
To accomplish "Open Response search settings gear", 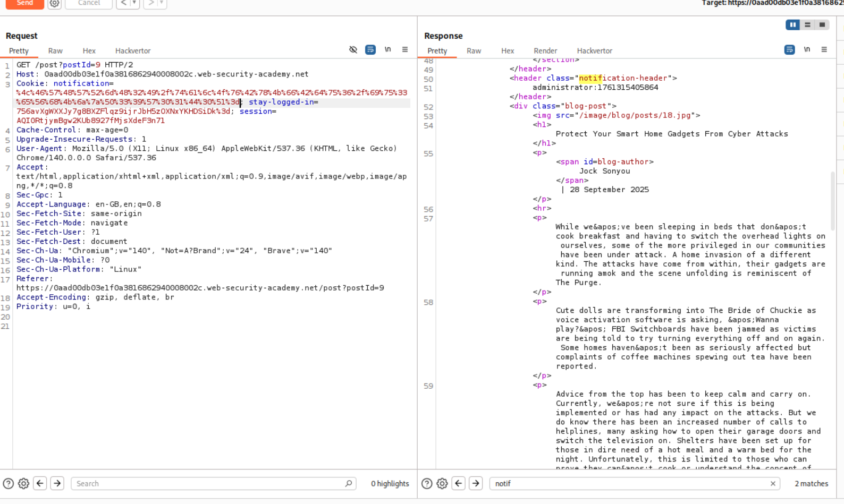I will [442, 483].
